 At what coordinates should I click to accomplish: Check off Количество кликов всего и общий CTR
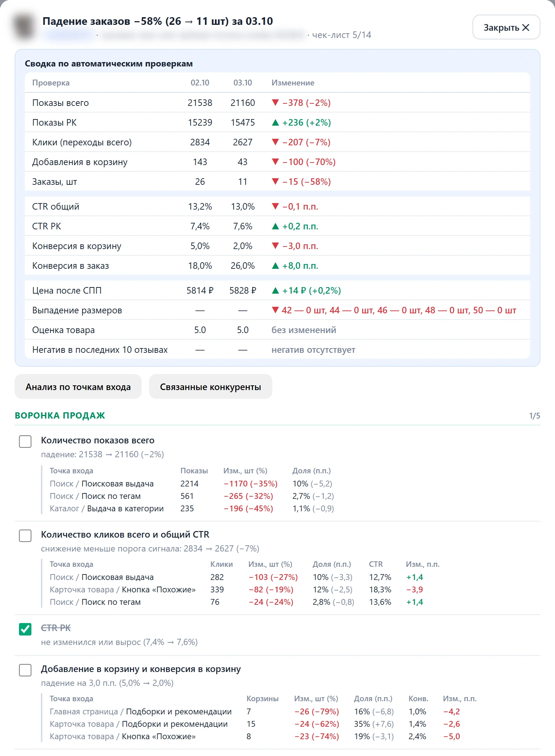tap(25, 535)
